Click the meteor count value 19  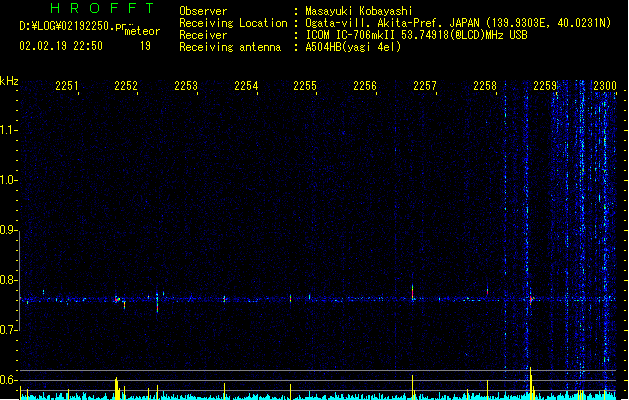tap(145, 46)
